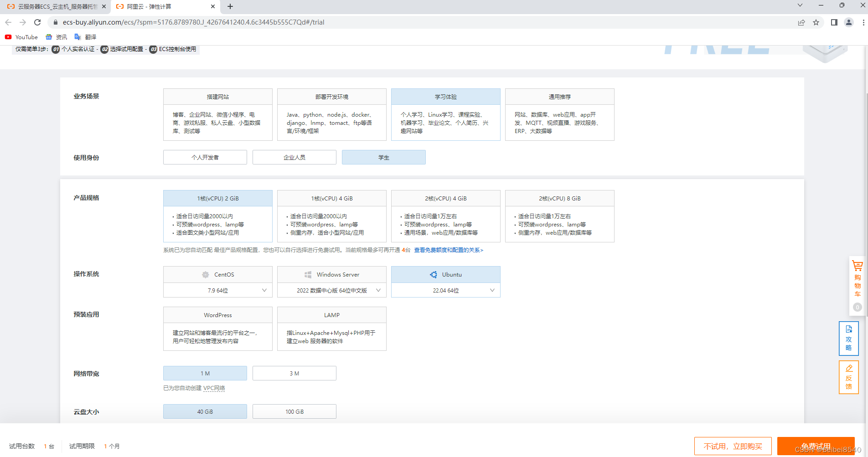Choose 个人开发者 identity

[x=205, y=157]
